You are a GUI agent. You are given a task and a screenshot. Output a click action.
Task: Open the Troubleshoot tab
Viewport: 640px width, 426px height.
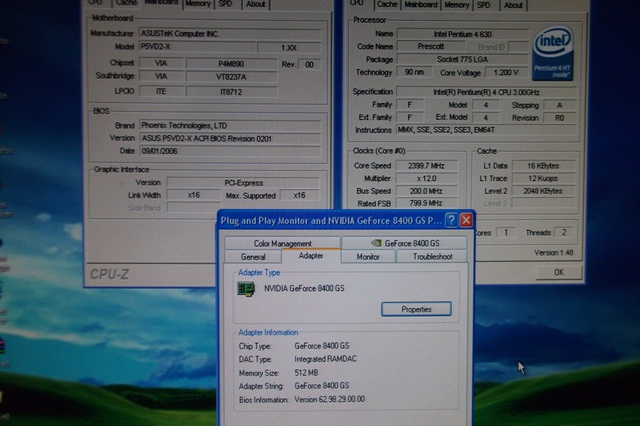pyautogui.click(x=432, y=257)
